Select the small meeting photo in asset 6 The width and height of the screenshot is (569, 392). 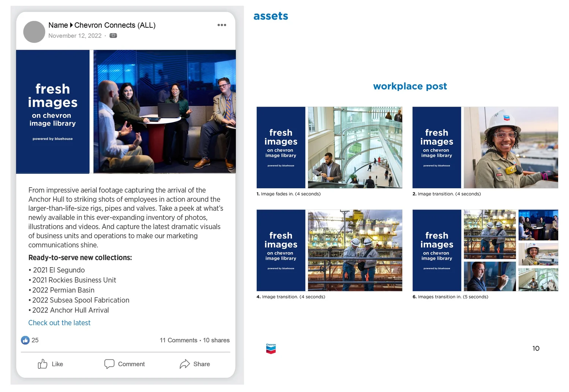point(538,225)
